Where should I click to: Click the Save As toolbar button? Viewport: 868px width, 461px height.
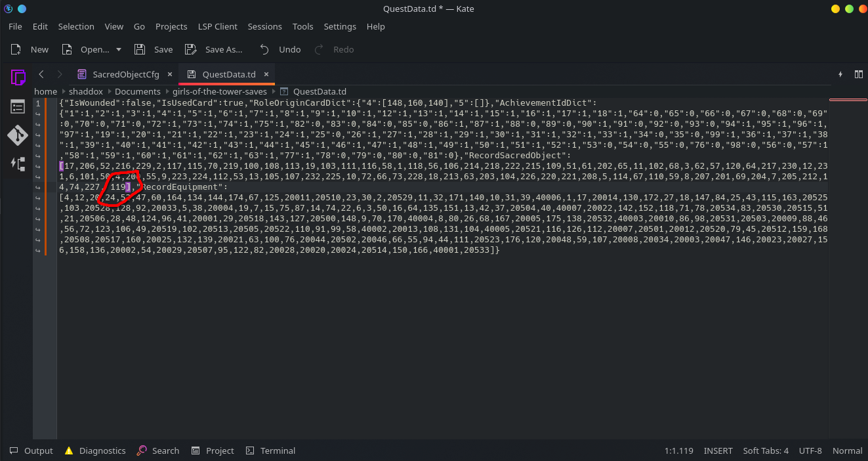pyautogui.click(x=214, y=49)
